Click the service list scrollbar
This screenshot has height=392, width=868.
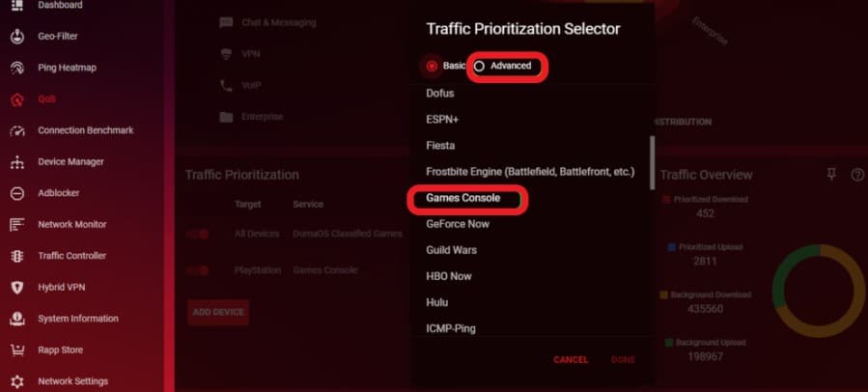(652, 163)
